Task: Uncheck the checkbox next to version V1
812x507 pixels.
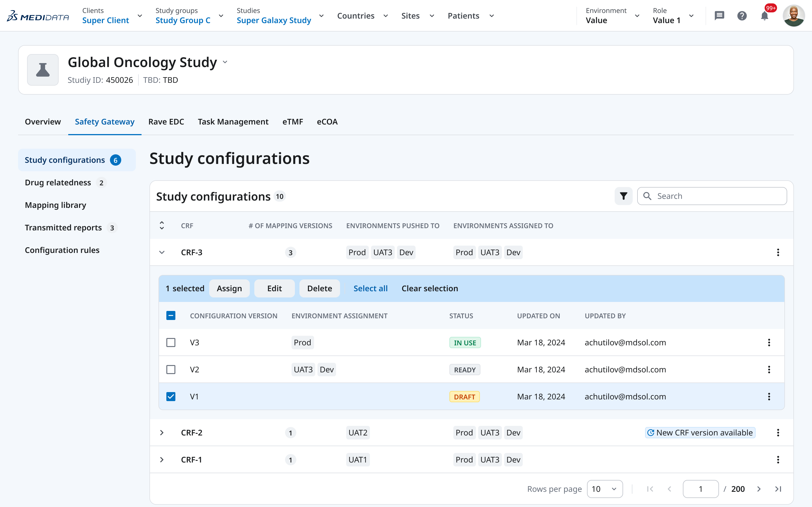Action: pos(171,396)
